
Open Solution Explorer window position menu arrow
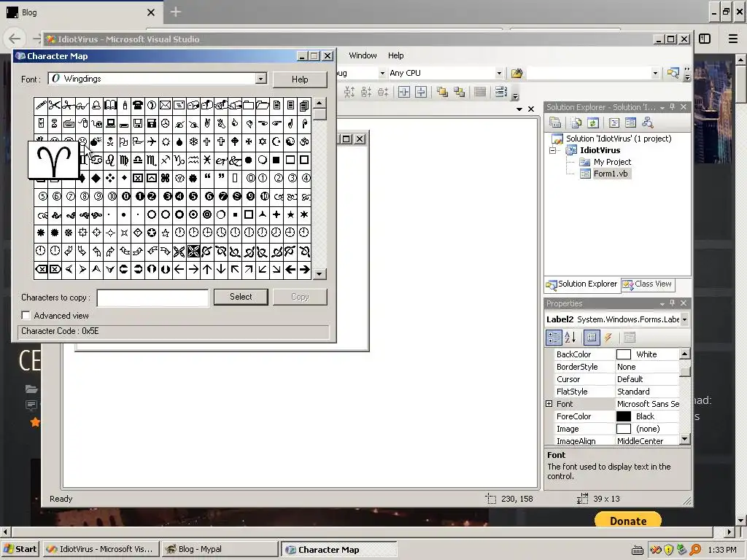coord(662,108)
